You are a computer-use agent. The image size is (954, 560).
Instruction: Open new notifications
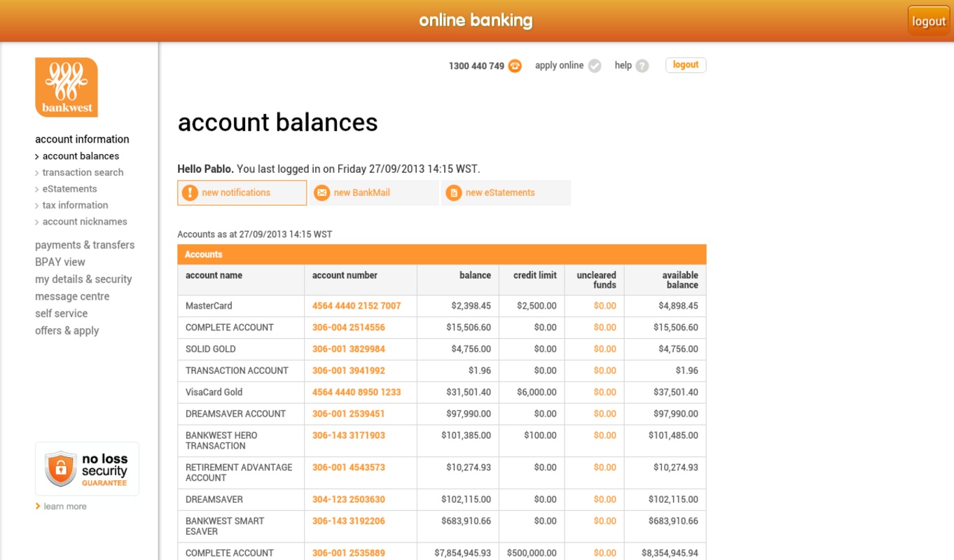click(x=242, y=192)
